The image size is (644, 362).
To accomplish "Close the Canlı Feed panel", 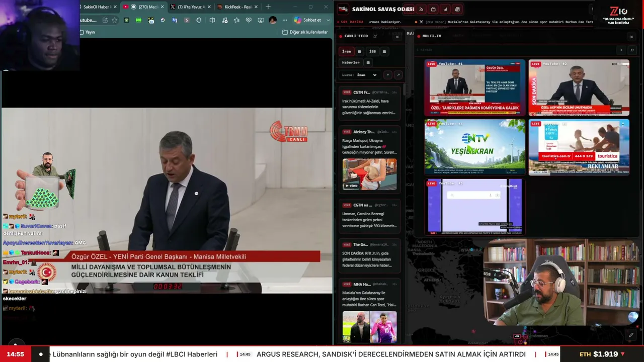I will point(397,37).
